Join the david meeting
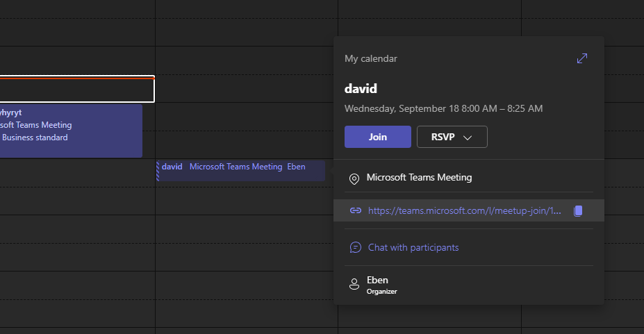The height and width of the screenshot is (334, 644). [x=377, y=137]
